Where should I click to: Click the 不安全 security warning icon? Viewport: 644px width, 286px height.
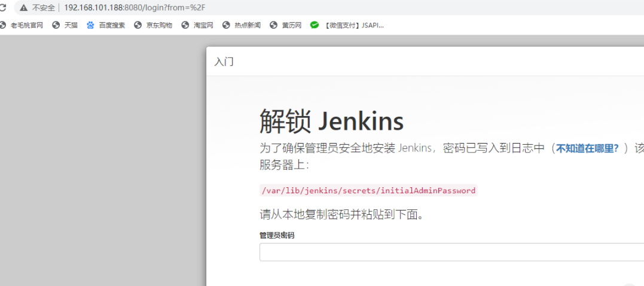[23, 8]
